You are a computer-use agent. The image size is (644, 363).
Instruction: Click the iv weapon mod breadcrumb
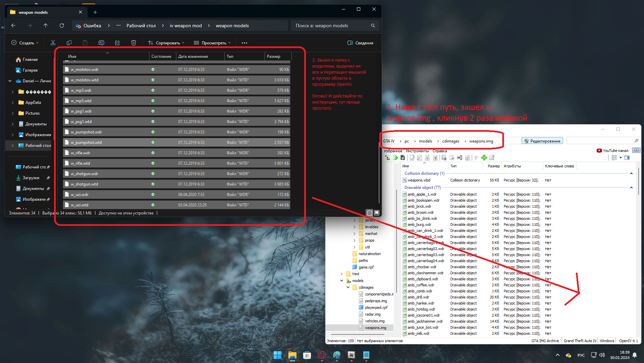186,26
